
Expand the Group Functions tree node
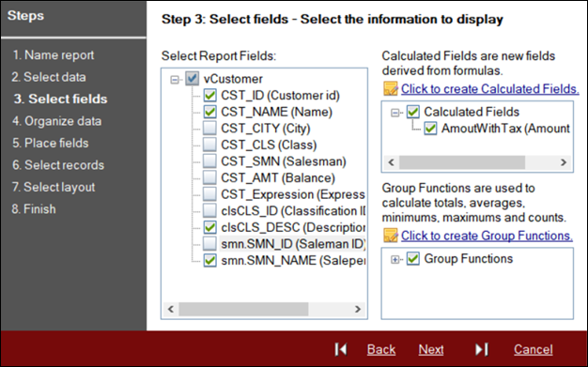(x=395, y=259)
